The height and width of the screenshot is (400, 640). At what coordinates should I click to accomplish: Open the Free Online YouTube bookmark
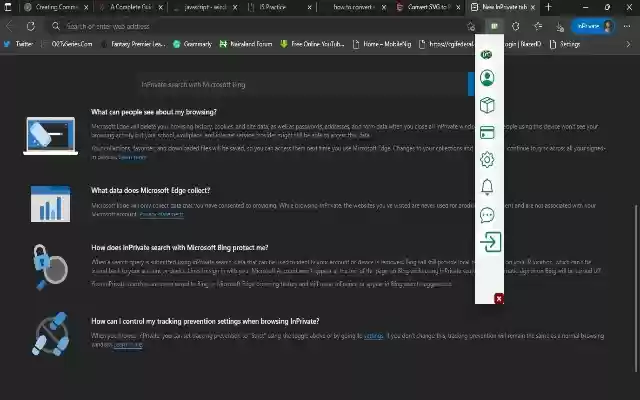(x=312, y=44)
